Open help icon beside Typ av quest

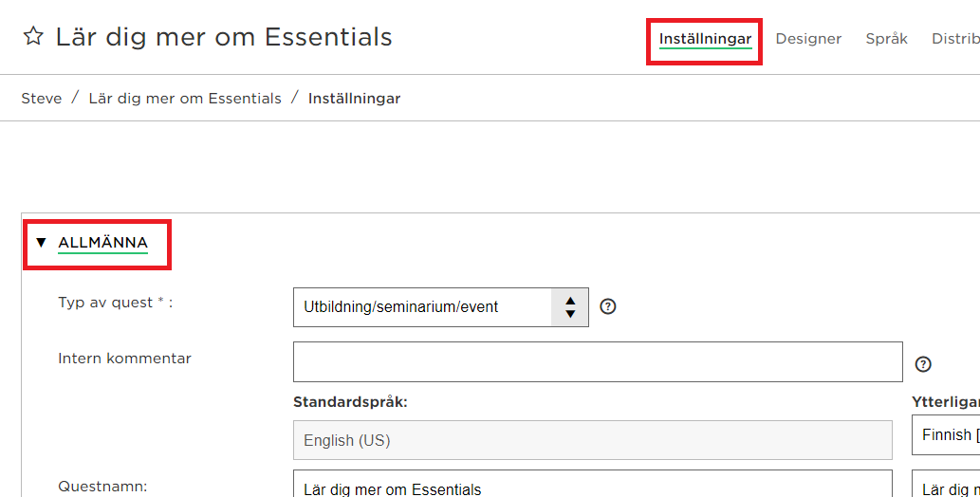607,306
